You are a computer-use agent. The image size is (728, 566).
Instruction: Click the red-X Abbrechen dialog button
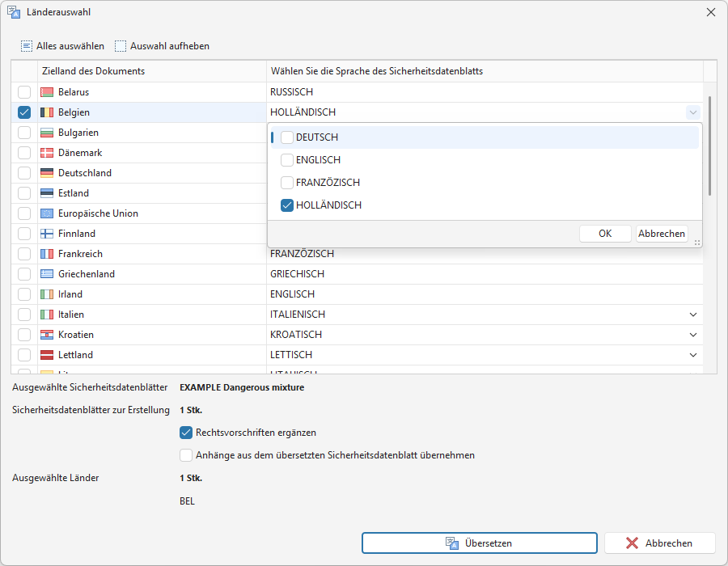659,543
